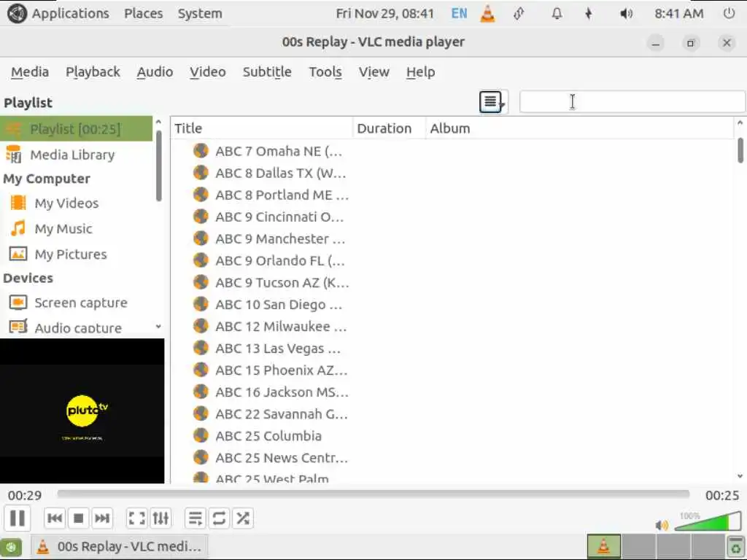
Task: Toggle the playlist view button
Action: pos(196,518)
